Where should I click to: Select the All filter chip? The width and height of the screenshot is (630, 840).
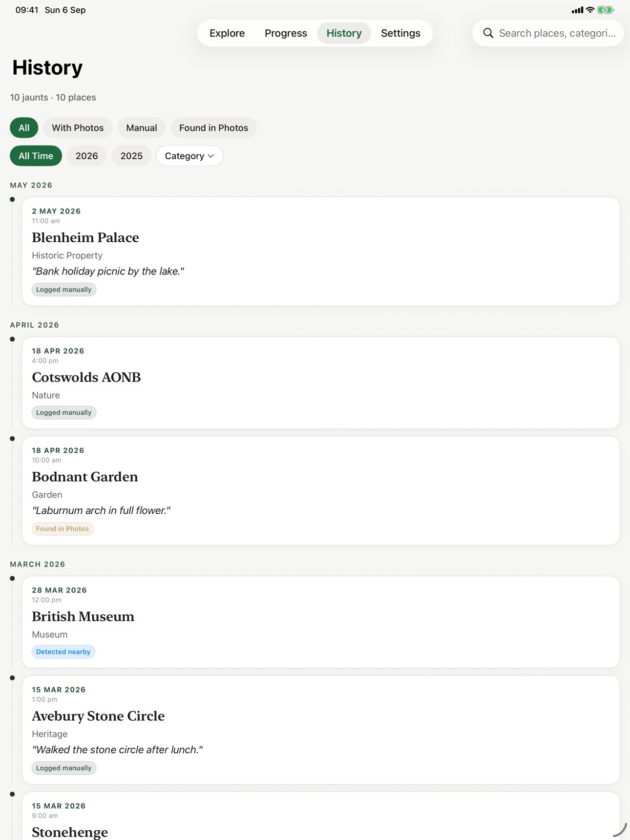24,128
